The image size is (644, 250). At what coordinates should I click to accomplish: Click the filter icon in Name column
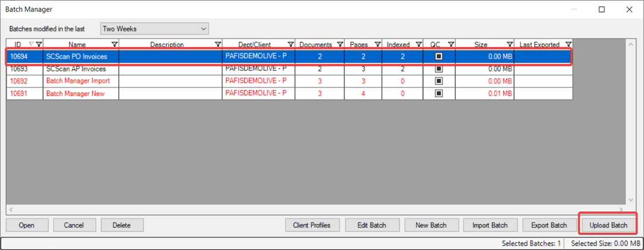pyautogui.click(x=114, y=45)
